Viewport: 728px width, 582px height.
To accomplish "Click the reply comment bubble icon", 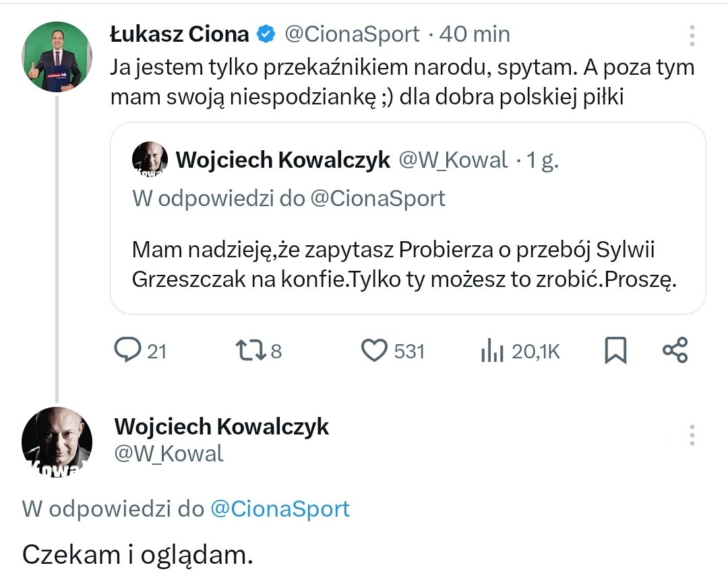I will (x=127, y=350).
